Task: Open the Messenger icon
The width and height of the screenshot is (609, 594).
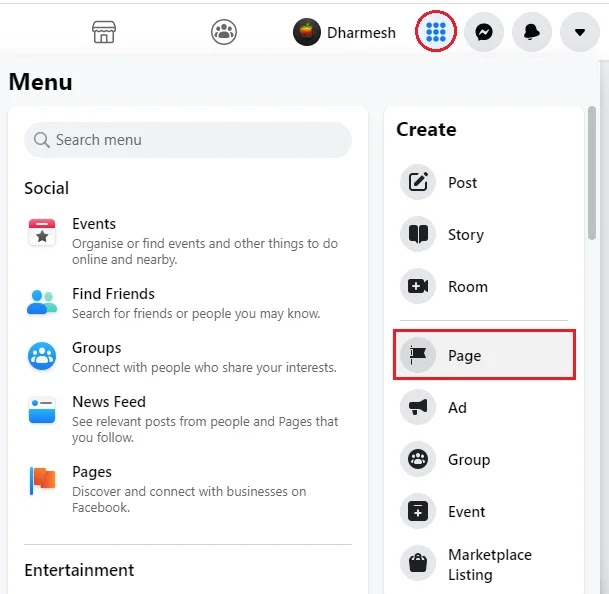Action: click(x=484, y=32)
